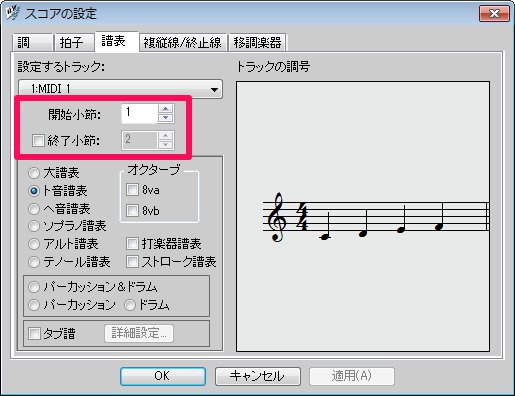Image resolution: width=515 pixels, height=396 pixels.
Task: Choose the ソプラノ譜表 option
Action: click(x=34, y=226)
